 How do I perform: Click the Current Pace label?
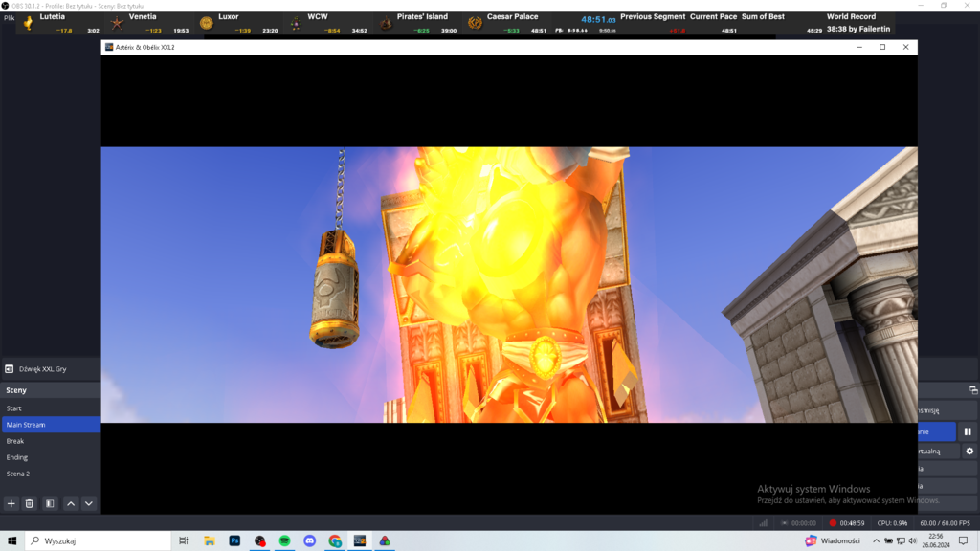[713, 17]
